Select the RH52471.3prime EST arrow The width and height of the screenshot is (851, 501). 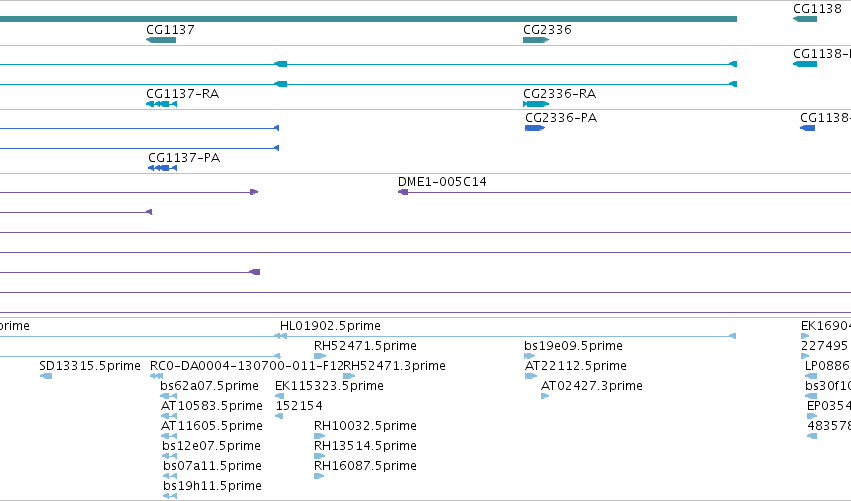(350, 376)
